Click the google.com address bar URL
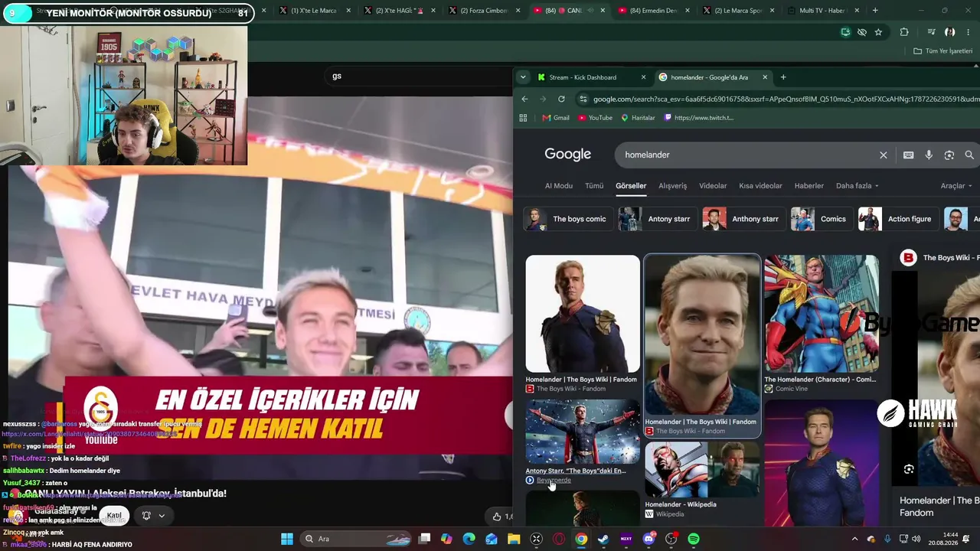This screenshot has width=980, height=551. click(x=786, y=99)
